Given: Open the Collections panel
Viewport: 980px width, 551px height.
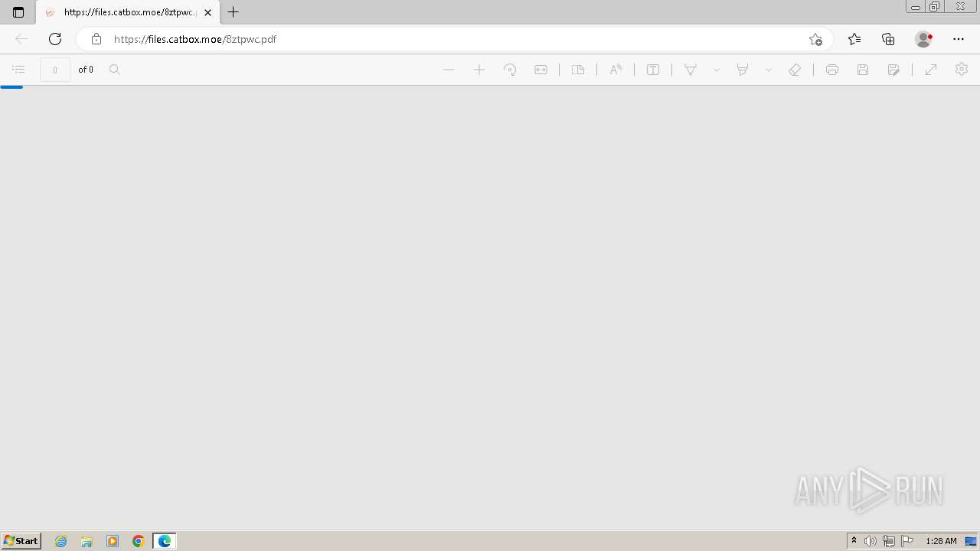Looking at the screenshot, I should (888, 39).
